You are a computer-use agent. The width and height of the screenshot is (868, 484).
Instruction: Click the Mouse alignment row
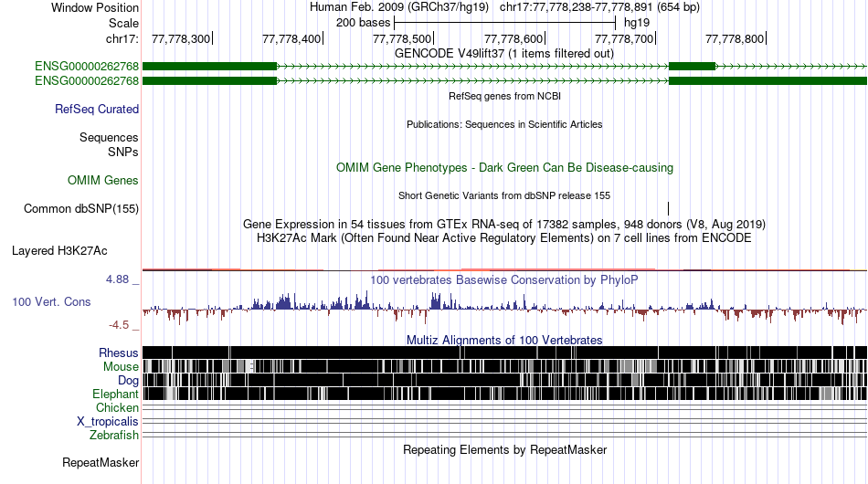pyautogui.click(x=504, y=366)
